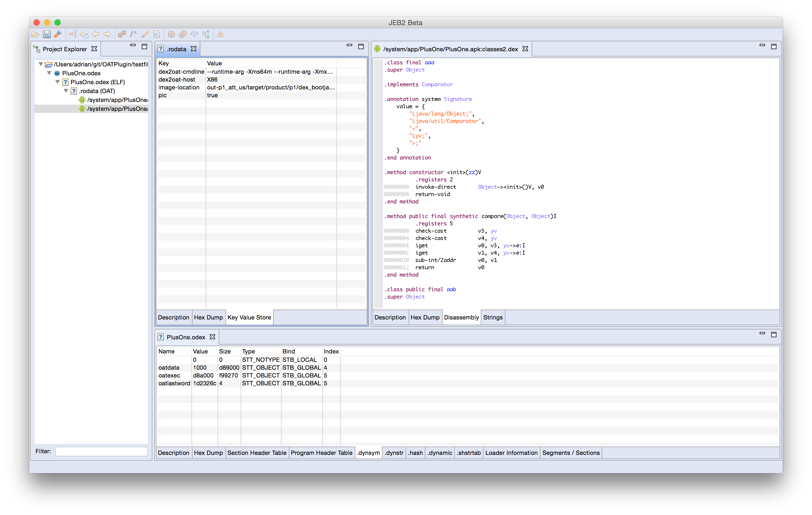
Task: Maximize the Project Explorer panel
Action: pyautogui.click(x=144, y=47)
